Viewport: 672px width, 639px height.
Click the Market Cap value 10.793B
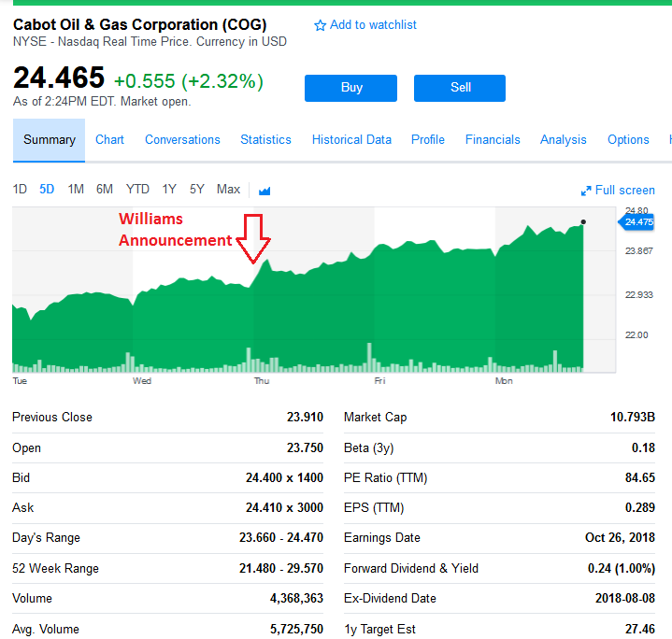[633, 417]
